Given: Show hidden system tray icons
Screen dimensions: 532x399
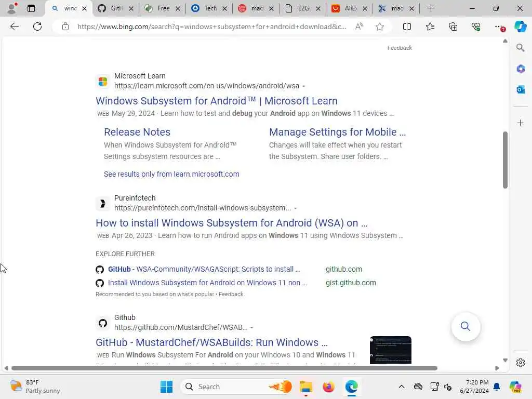Looking at the screenshot, I should 402,387.
